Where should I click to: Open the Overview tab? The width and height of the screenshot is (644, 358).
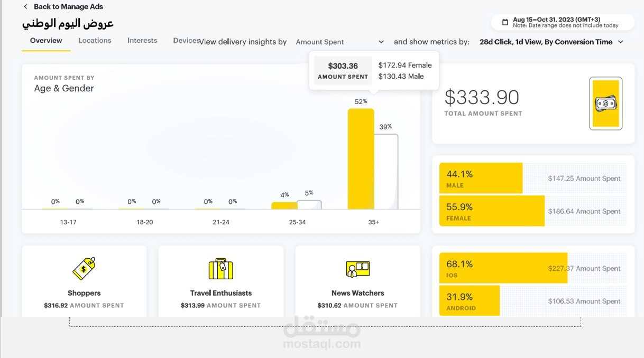pyautogui.click(x=46, y=41)
